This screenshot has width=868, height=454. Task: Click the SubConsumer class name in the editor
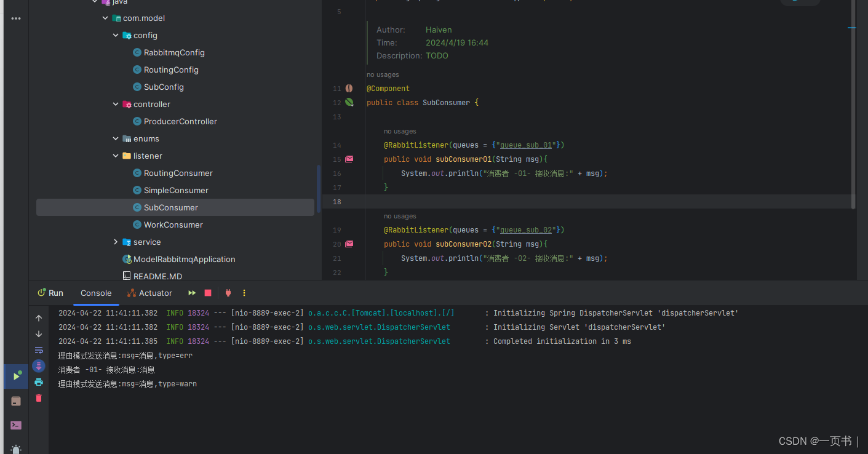pyautogui.click(x=446, y=103)
